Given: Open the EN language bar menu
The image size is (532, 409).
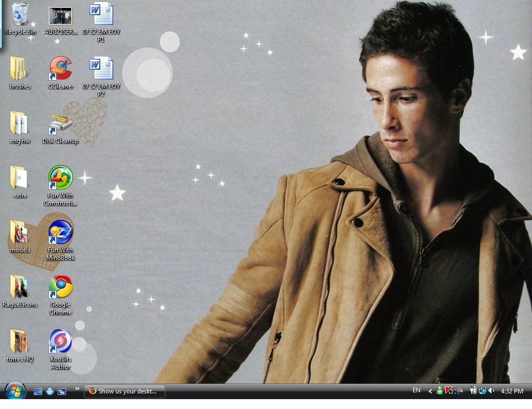Looking at the screenshot, I should point(416,390).
